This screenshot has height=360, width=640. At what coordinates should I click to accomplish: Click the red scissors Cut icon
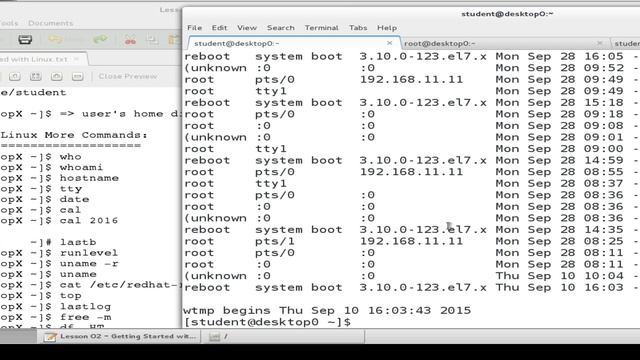tap(130, 40)
